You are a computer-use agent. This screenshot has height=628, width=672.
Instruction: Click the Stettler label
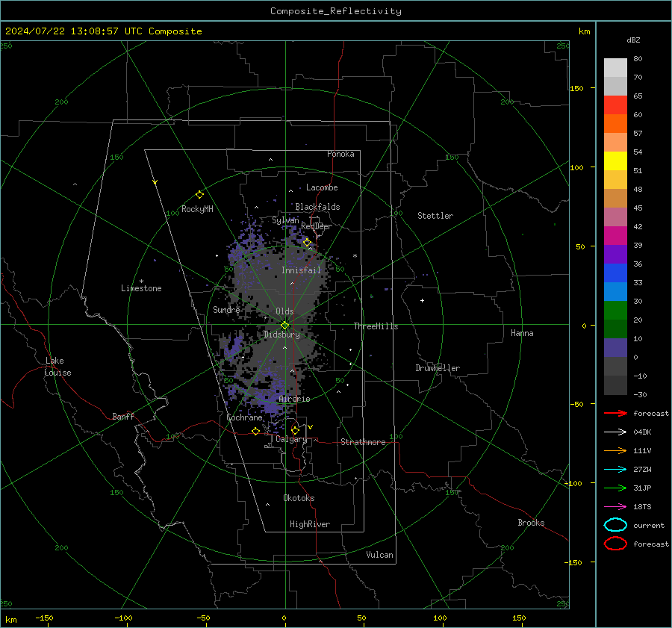pyautogui.click(x=435, y=216)
